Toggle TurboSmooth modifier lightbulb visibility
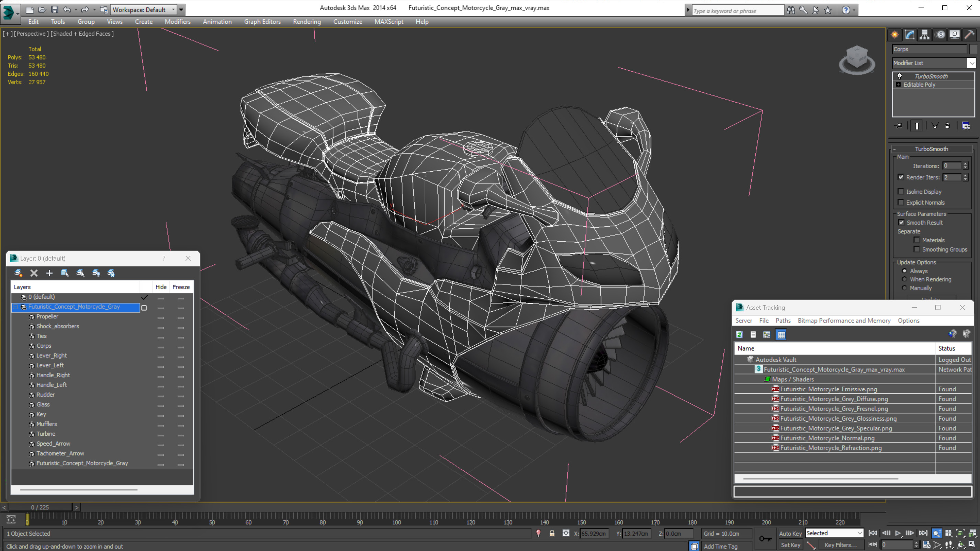 900,76
